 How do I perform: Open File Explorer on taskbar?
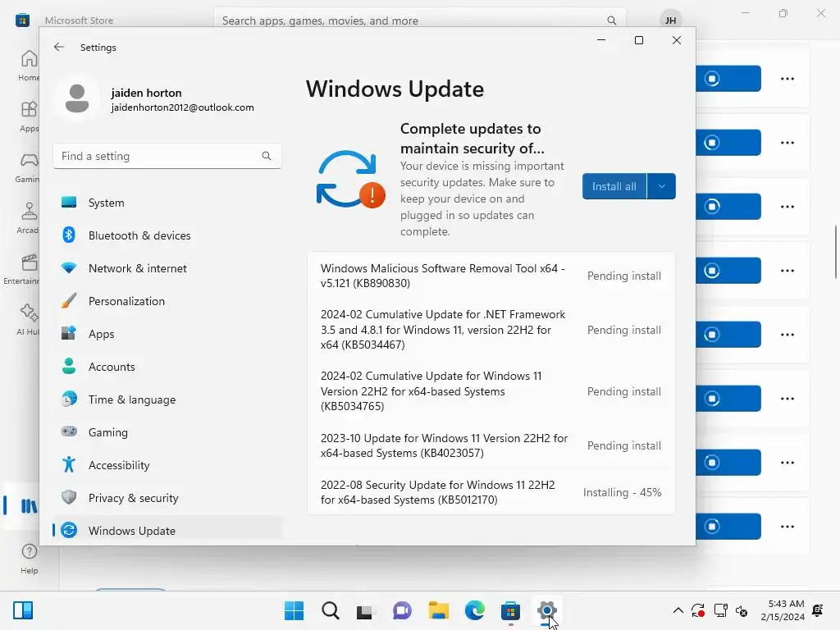pos(438,610)
